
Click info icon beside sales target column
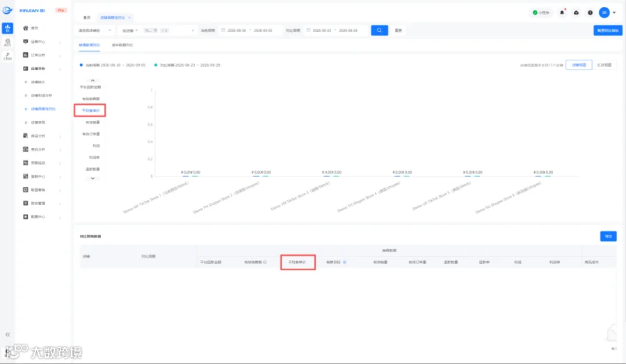point(344,263)
